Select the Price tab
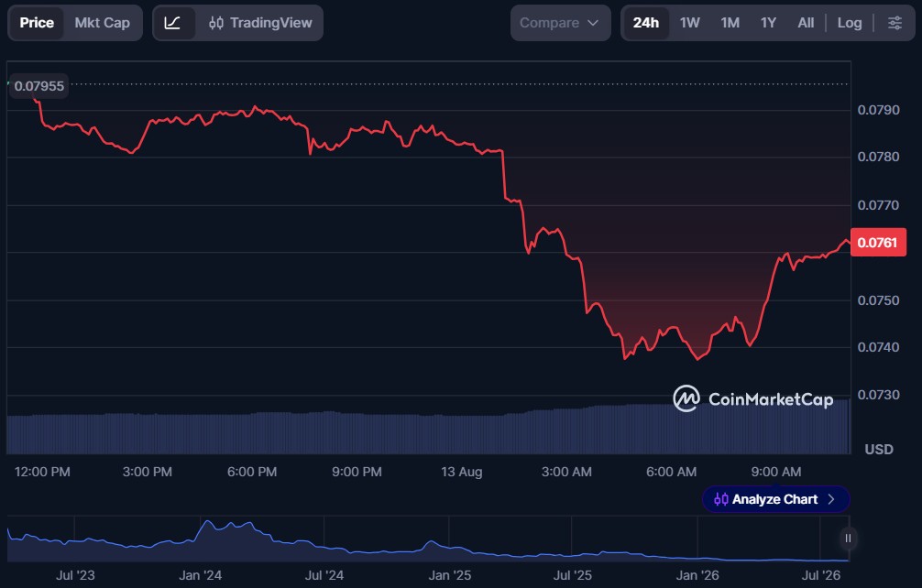Screen dimensions: 922x588 pos(37,23)
